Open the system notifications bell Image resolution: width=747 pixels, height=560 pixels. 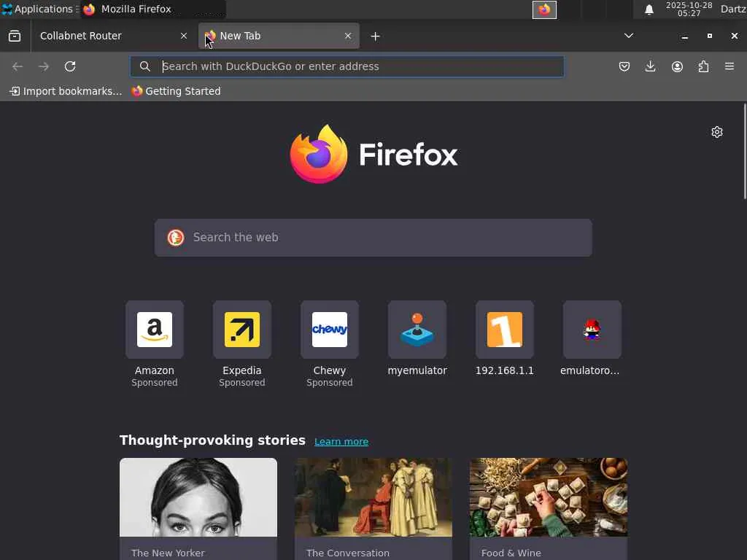click(x=649, y=9)
